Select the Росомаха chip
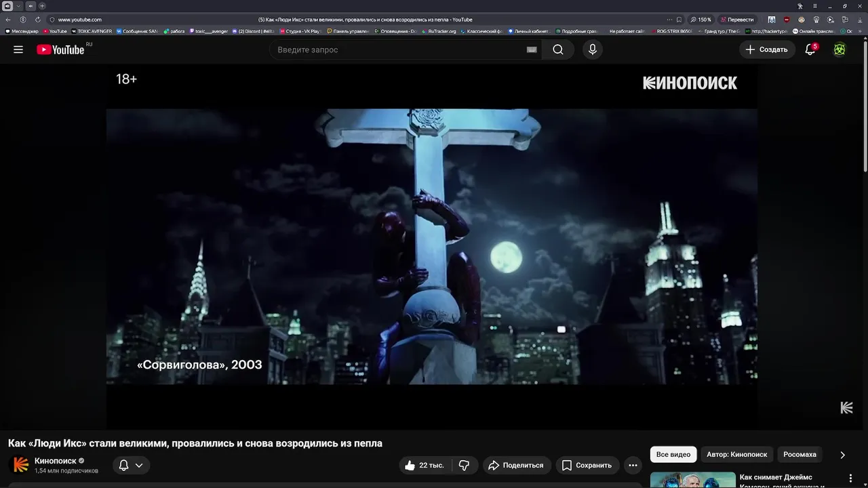Viewport: 868px width, 488px height. 800,454
